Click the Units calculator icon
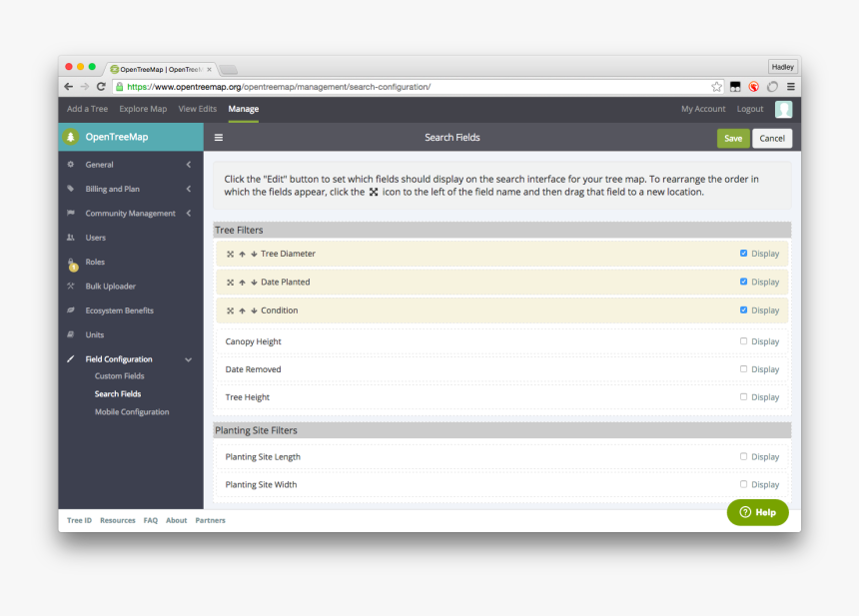 [71, 334]
